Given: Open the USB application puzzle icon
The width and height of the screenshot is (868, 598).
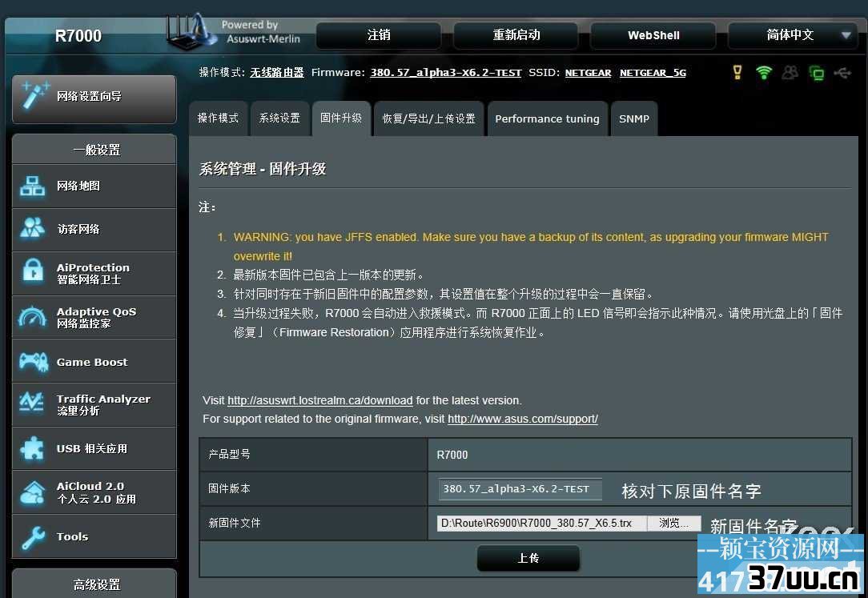Looking at the screenshot, I should pos(32,448).
